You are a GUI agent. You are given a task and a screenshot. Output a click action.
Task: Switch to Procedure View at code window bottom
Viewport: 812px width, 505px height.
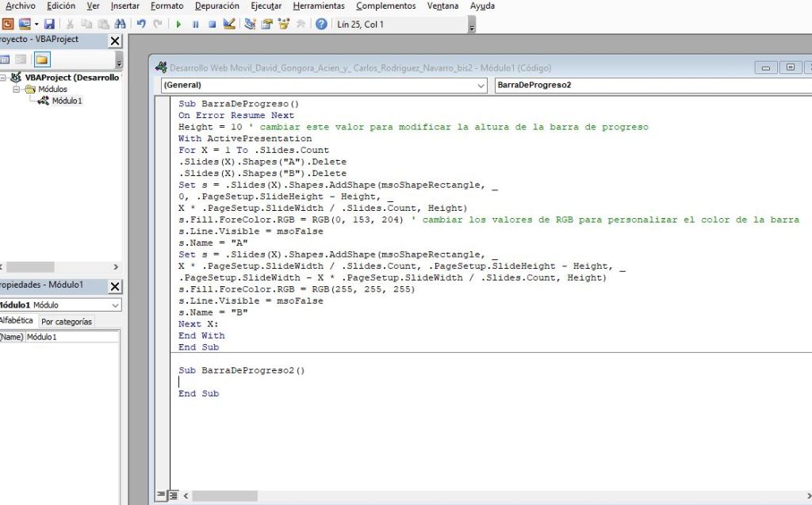pos(162,495)
